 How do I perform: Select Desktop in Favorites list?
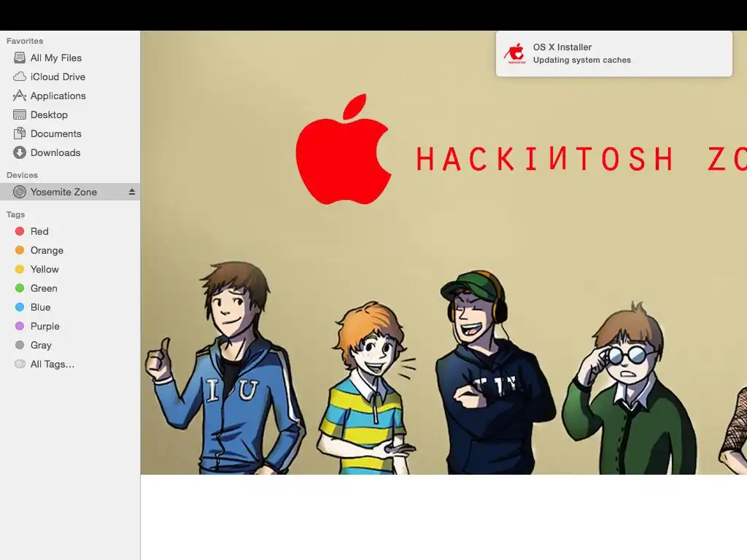point(49,114)
